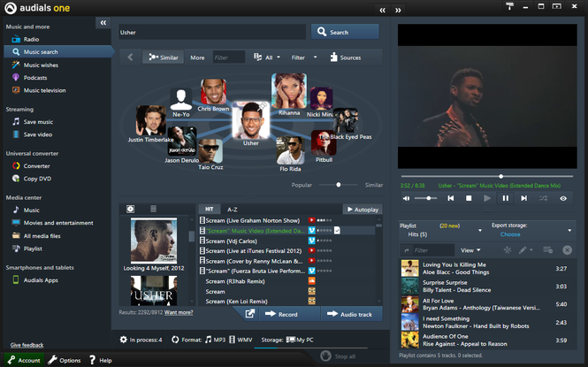Click the Usher search input field
The image size is (588, 367).
coord(212,32)
